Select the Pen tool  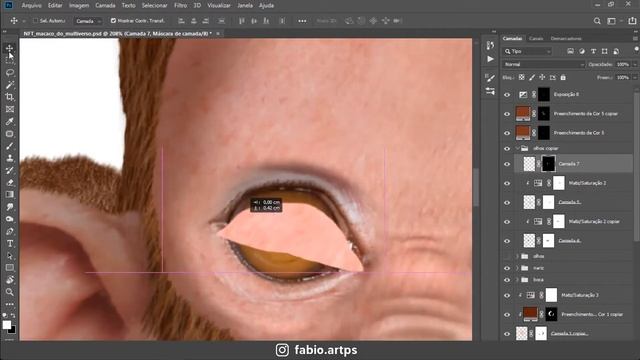click(10, 231)
